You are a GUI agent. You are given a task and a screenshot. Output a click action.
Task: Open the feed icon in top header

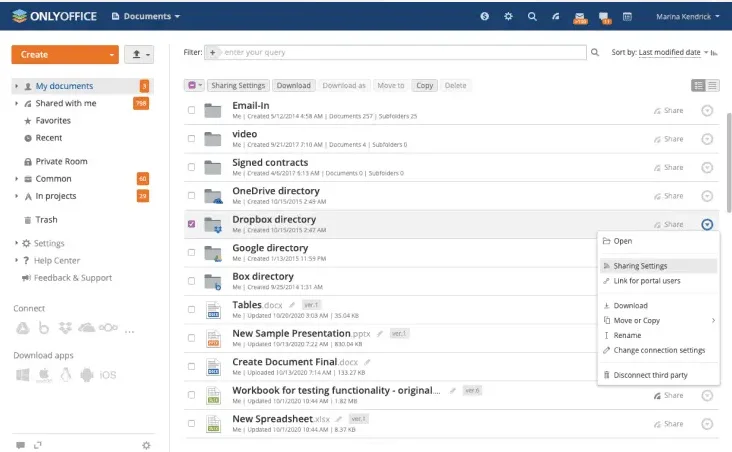[x=556, y=16]
